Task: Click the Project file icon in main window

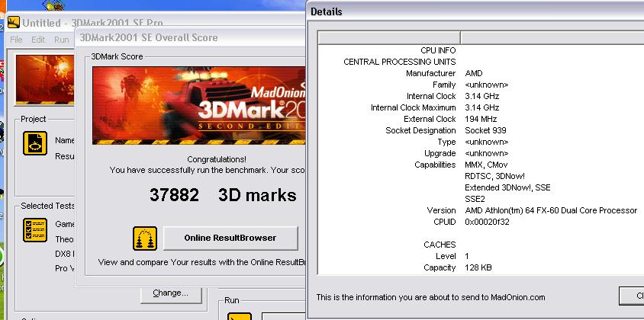Action: [35, 143]
